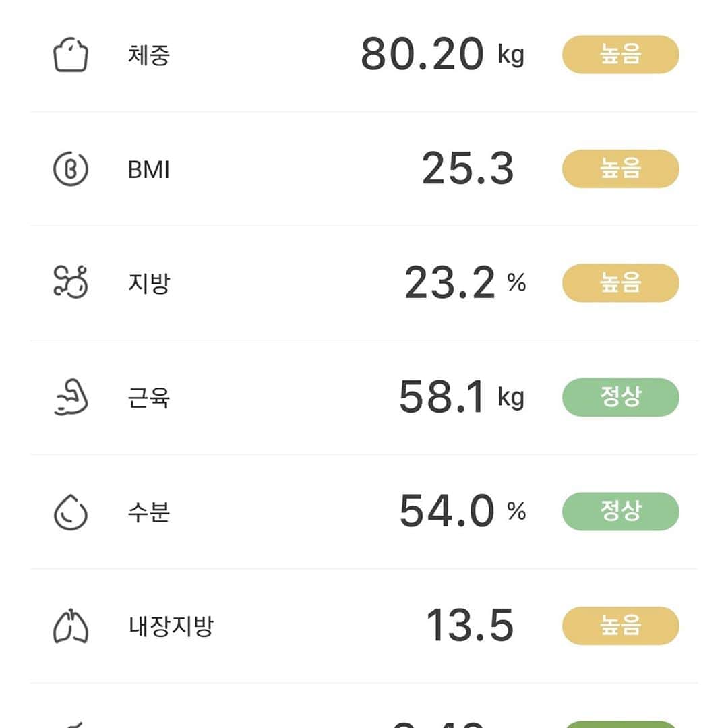
Task: Tap the 25.3 BMI value
Action: [468, 168]
